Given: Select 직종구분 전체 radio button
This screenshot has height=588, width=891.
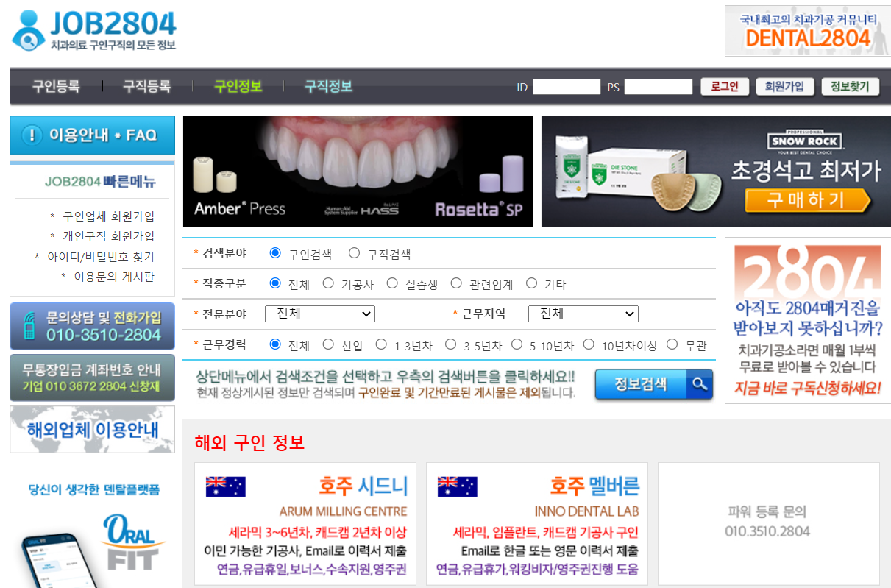Looking at the screenshot, I should tap(275, 283).
